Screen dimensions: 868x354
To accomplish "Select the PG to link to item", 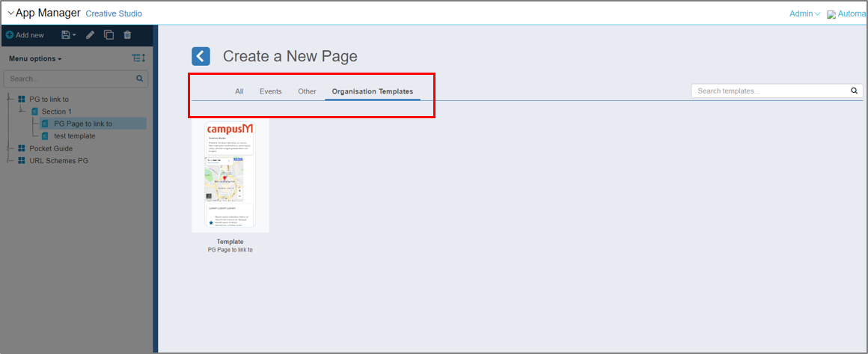I will [49, 99].
